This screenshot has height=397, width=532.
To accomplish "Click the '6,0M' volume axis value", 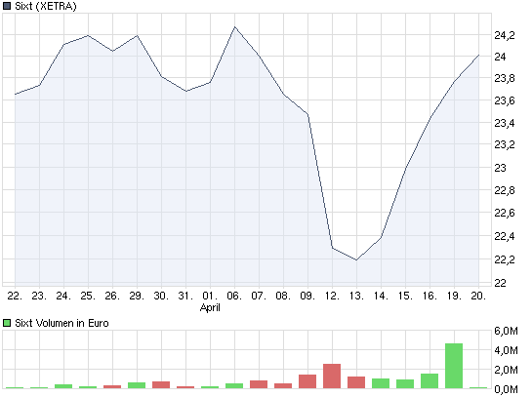I will [507, 331].
